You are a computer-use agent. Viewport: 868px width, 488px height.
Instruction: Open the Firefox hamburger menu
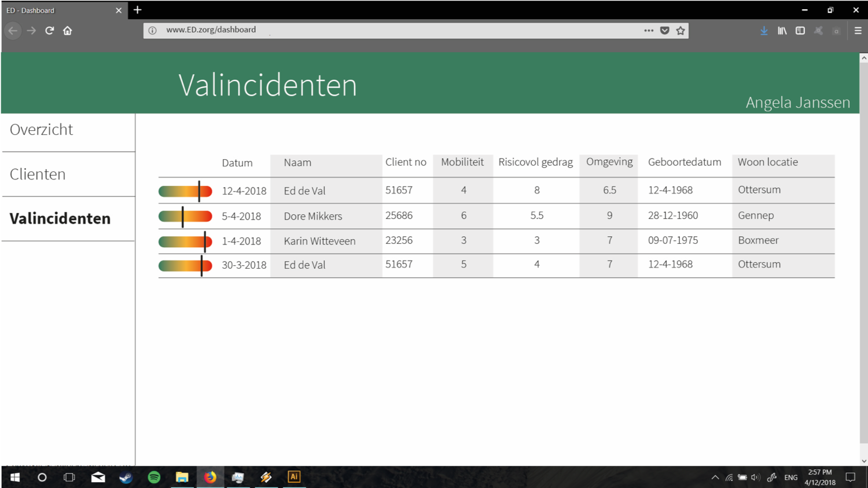[x=858, y=31]
